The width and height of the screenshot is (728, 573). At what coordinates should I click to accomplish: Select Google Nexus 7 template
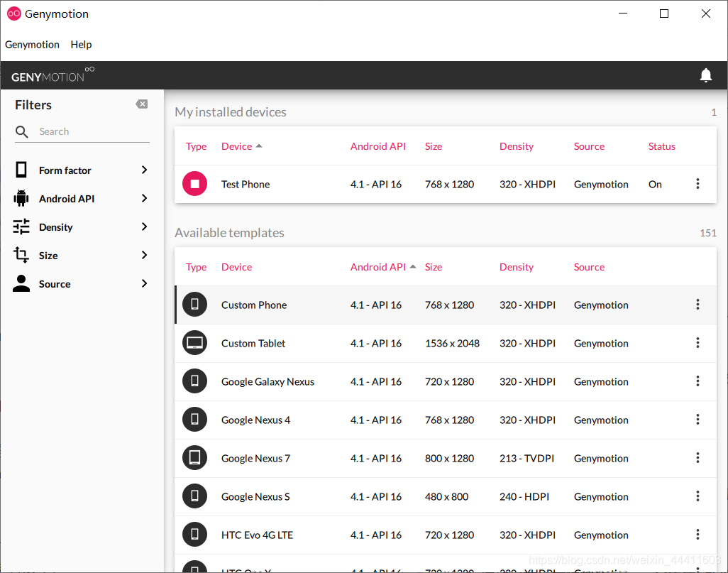256,458
